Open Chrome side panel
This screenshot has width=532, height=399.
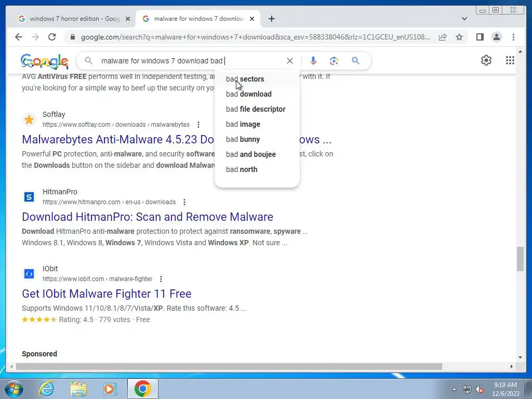click(x=480, y=37)
